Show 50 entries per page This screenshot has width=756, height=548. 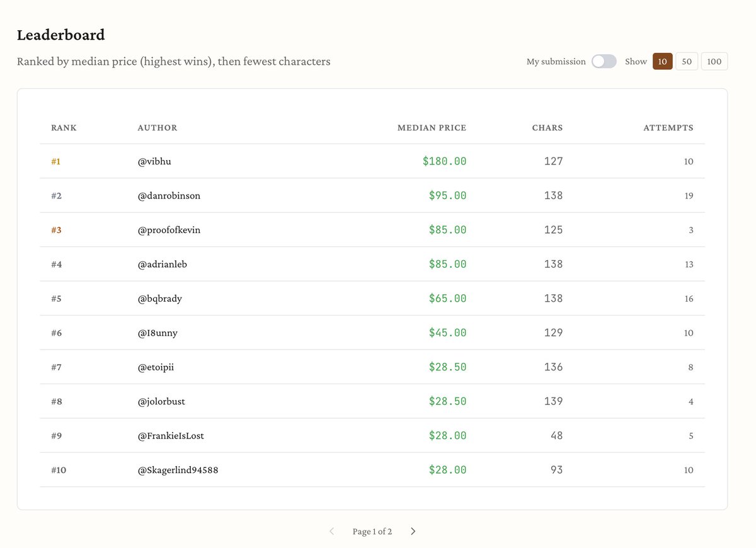[687, 61]
